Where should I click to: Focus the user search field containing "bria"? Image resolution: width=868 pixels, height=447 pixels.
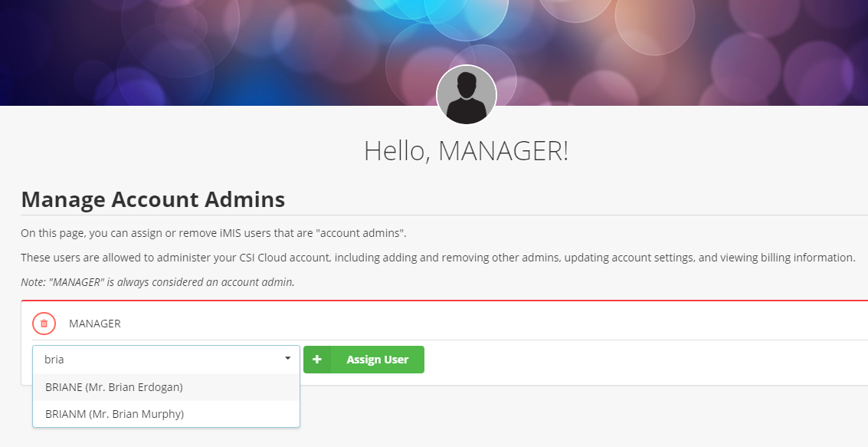pos(153,359)
